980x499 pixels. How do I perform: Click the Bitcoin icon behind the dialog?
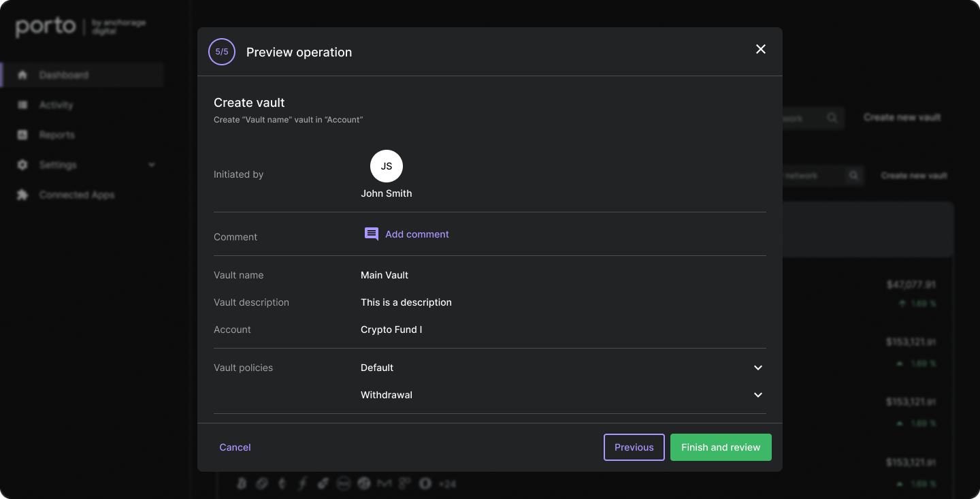[242, 483]
